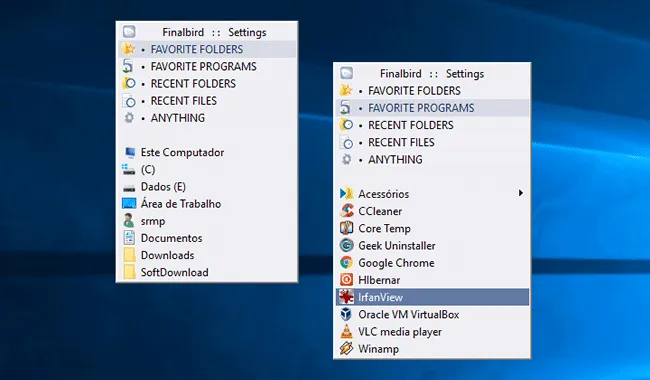This screenshot has height=380, width=650.
Task: Open Este Computador
Action: (207, 152)
